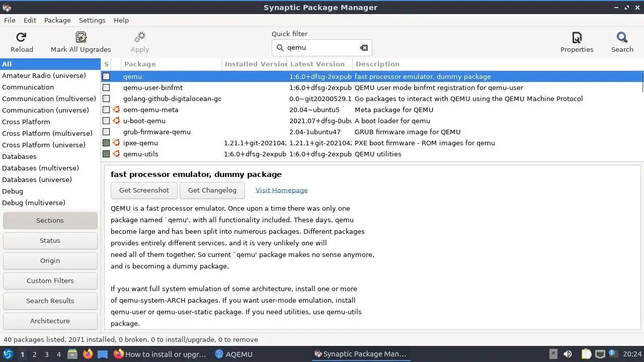
Task: Select Amateur Radio (universe) section
Action: (x=50, y=75)
